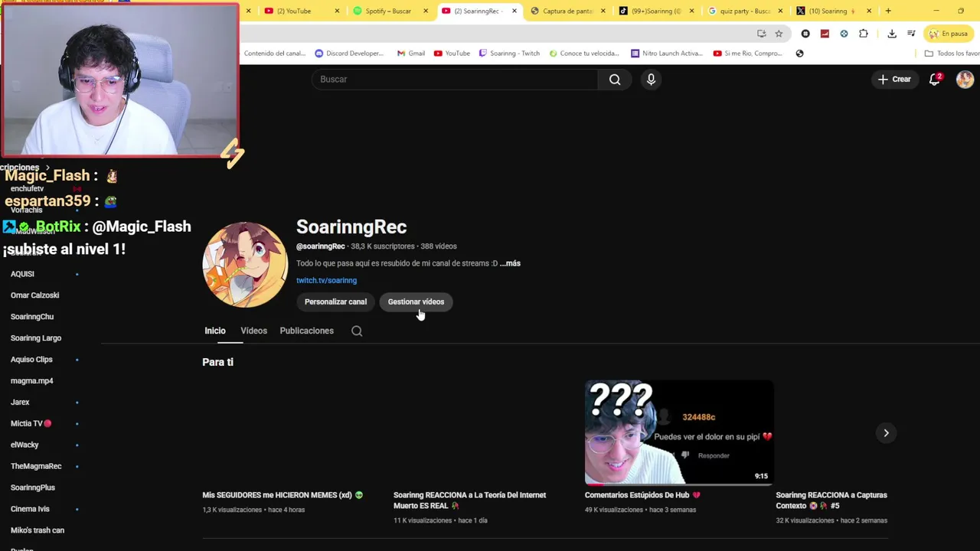
Task: Open La Teoría Del Internet Muerto video title
Action: point(469,500)
